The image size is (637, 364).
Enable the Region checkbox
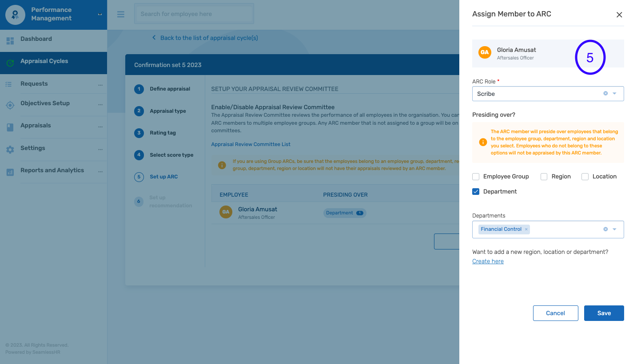(544, 177)
